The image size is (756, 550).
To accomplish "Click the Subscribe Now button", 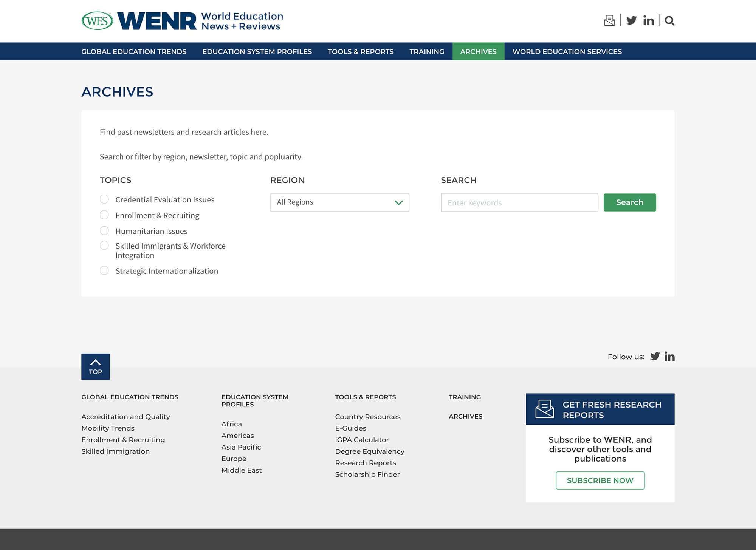I will click(x=600, y=480).
